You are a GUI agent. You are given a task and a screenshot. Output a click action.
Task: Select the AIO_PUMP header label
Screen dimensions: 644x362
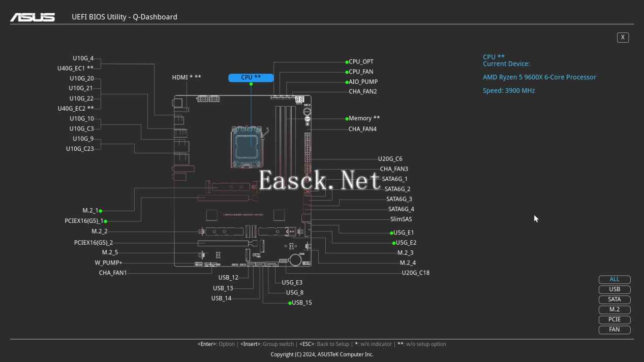coord(363,82)
